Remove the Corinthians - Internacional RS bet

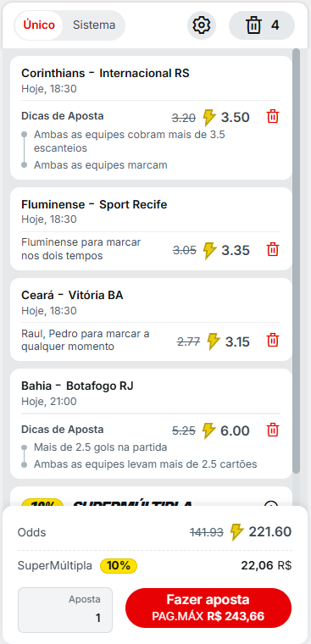[x=273, y=117]
